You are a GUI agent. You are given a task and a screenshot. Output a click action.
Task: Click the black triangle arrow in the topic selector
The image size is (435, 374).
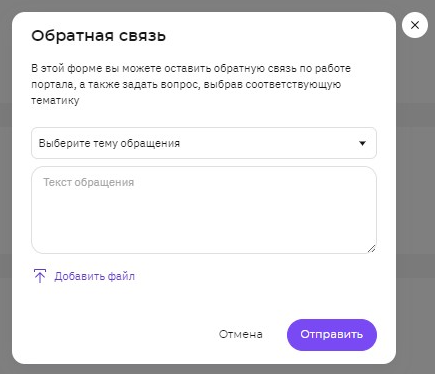tap(362, 143)
